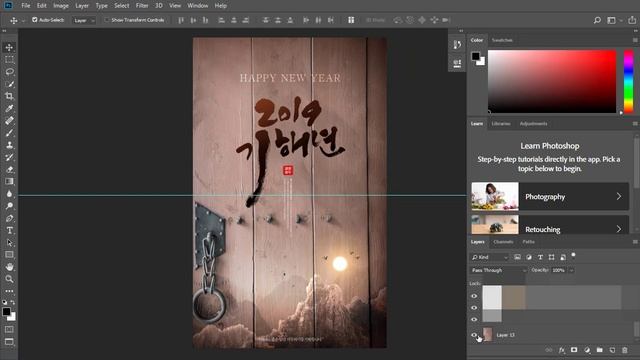The image size is (640, 360).
Task: Click the create new layer icon
Action: [x=612, y=350]
